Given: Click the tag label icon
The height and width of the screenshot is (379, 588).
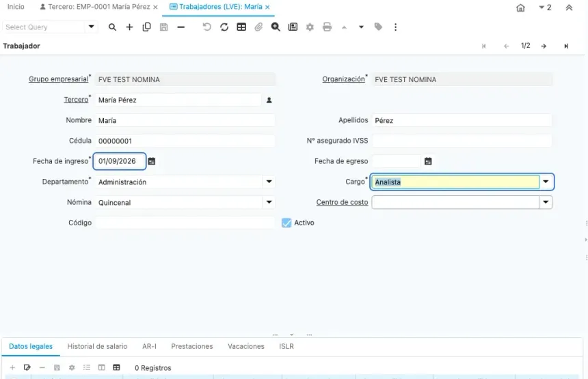Looking at the screenshot, I should click(378, 27).
